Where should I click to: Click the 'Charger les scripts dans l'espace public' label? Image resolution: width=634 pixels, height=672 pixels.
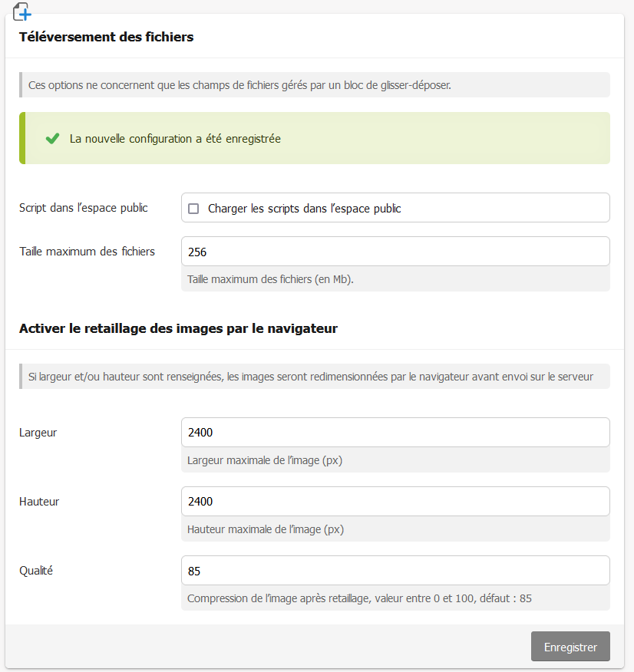pos(304,209)
